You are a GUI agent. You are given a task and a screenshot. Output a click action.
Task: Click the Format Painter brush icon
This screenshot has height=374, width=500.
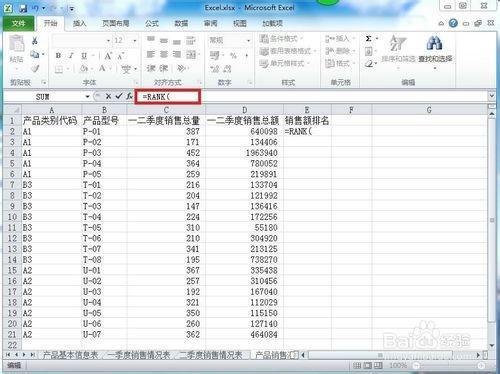(35, 68)
